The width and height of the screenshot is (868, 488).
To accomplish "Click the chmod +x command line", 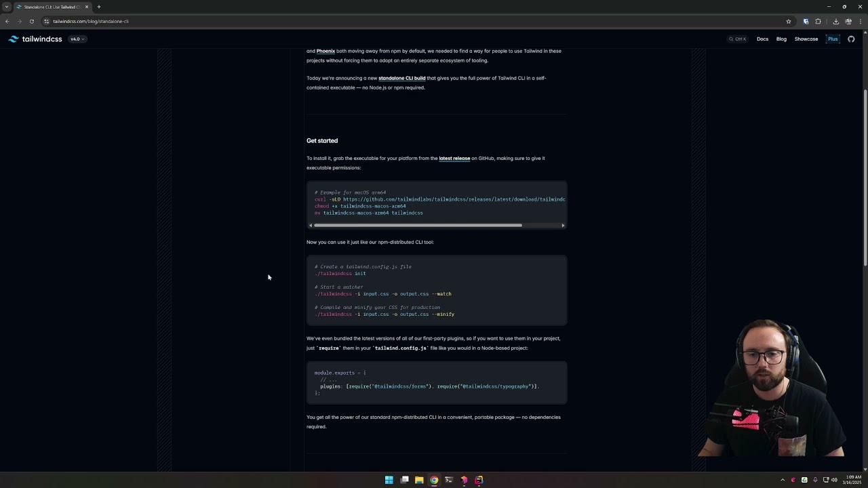I will (360, 206).
